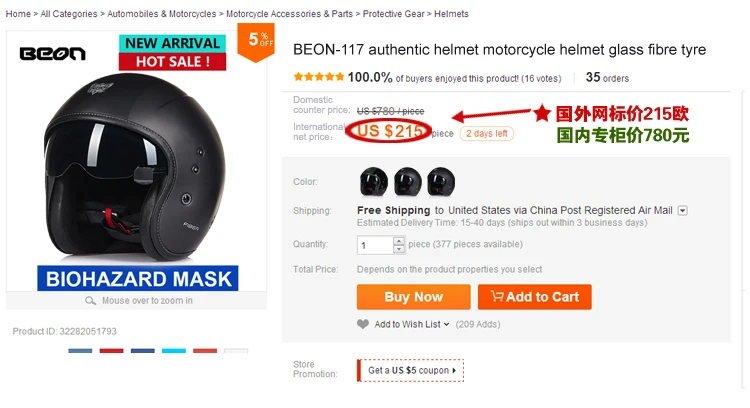The width and height of the screenshot is (750, 408).
Task: Open the shipping method dropdown
Action: tap(683, 210)
